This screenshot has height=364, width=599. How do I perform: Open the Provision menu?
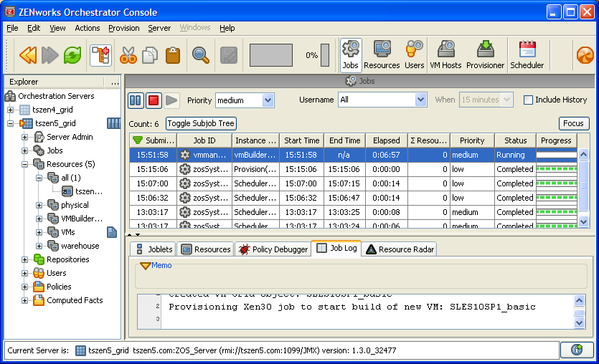pos(124,28)
